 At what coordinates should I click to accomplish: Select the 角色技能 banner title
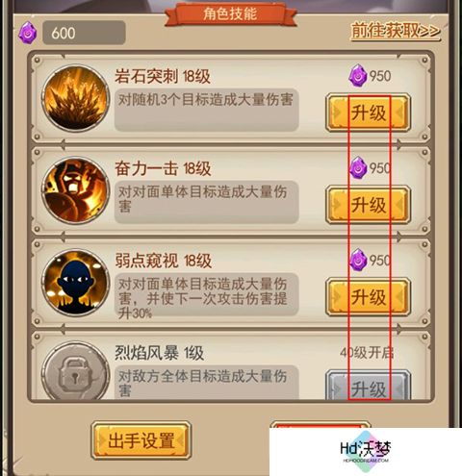point(230,14)
